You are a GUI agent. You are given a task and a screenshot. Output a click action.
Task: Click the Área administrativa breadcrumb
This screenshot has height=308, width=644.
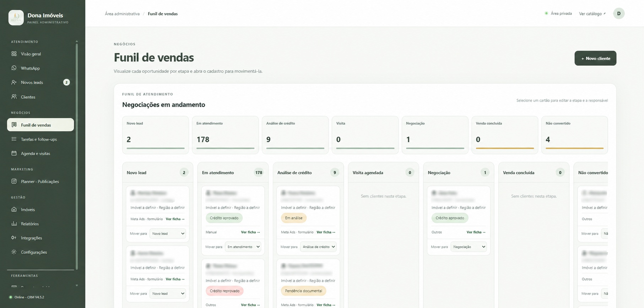coord(122,14)
